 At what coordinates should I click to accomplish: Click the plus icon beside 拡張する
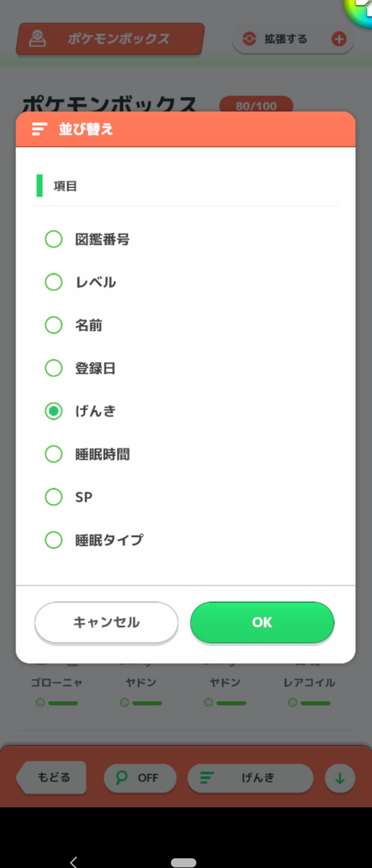[339, 39]
